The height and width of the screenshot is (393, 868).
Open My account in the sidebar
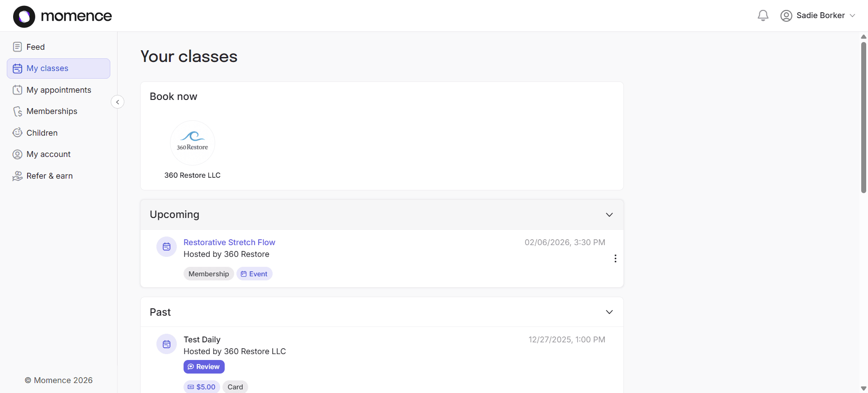(58, 154)
